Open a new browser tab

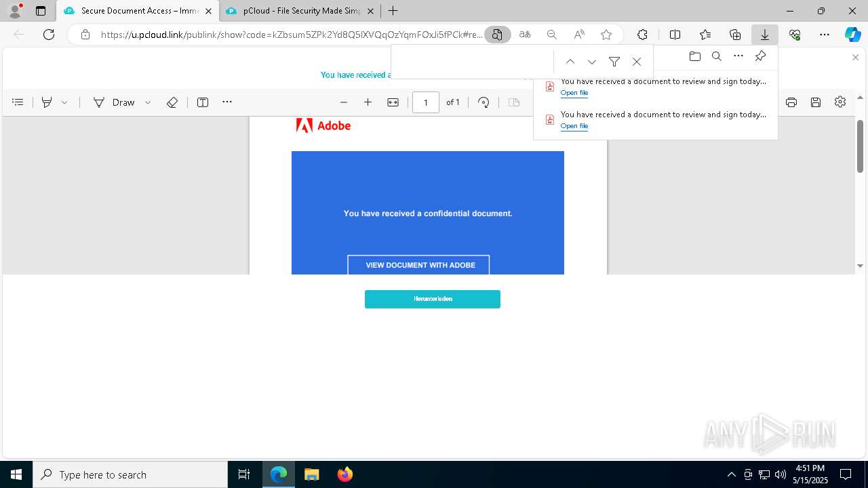(393, 11)
